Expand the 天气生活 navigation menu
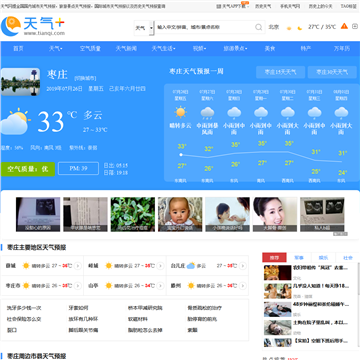Image resolution: width=360 pixels, height=360 pixels. (163, 49)
